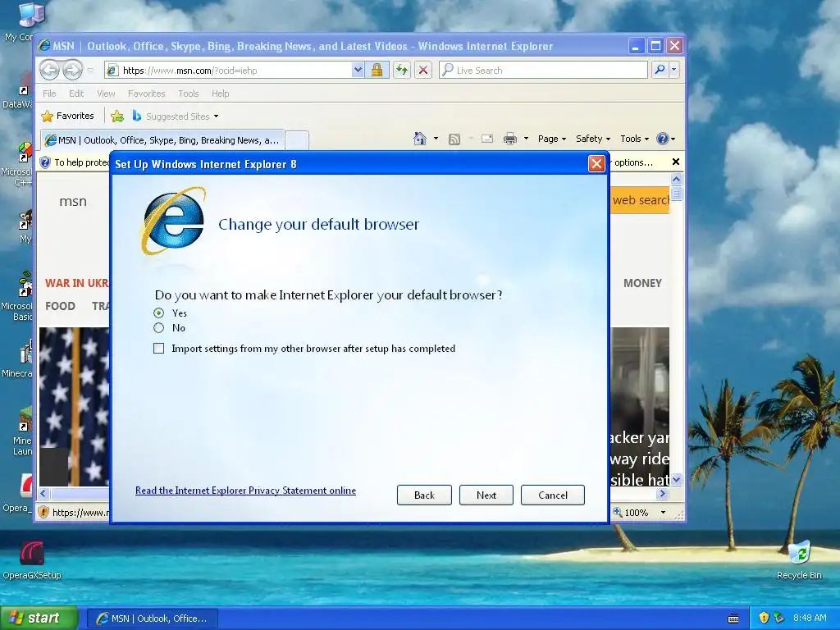Screen dimensions: 840x630
Task: Click the taskbar clock 8:48 AM
Action: point(810,618)
